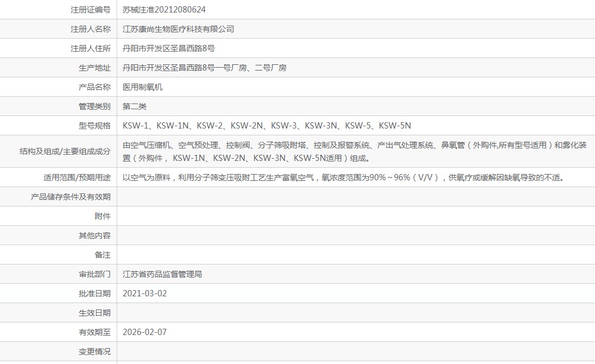The width and height of the screenshot is (595, 364).
Task: Click the 注册人名称 label
Action: (x=90, y=29)
